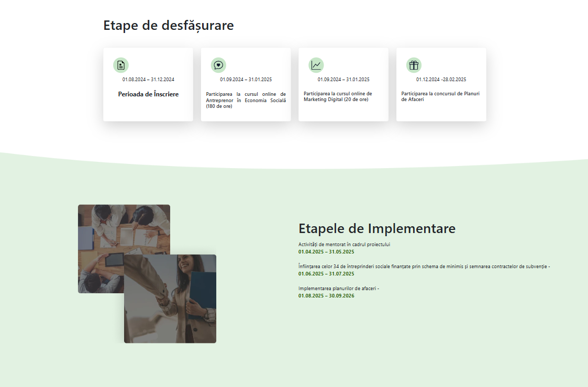
Task: Click 'Implementarea planurilor de afaceri' text
Action: (x=338, y=289)
